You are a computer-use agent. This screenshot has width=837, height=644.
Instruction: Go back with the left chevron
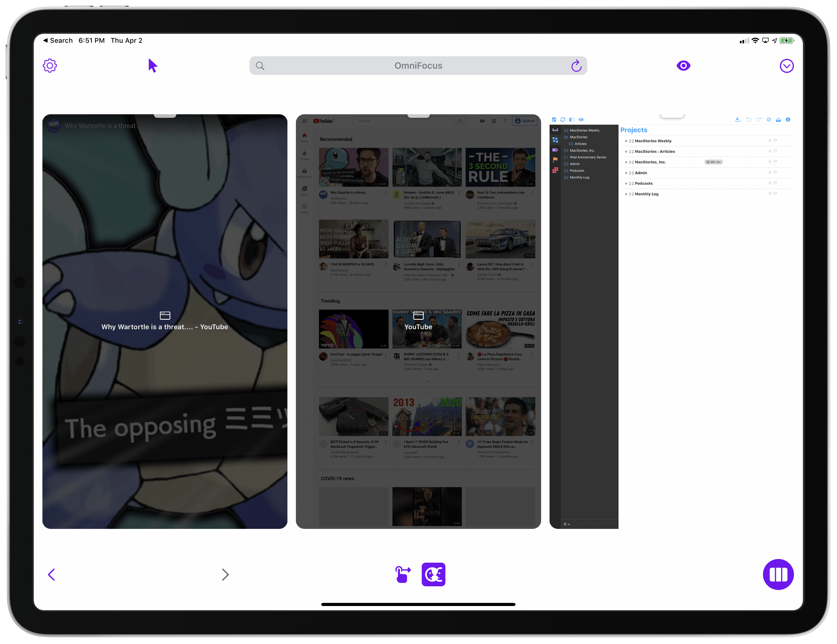[x=52, y=574]
